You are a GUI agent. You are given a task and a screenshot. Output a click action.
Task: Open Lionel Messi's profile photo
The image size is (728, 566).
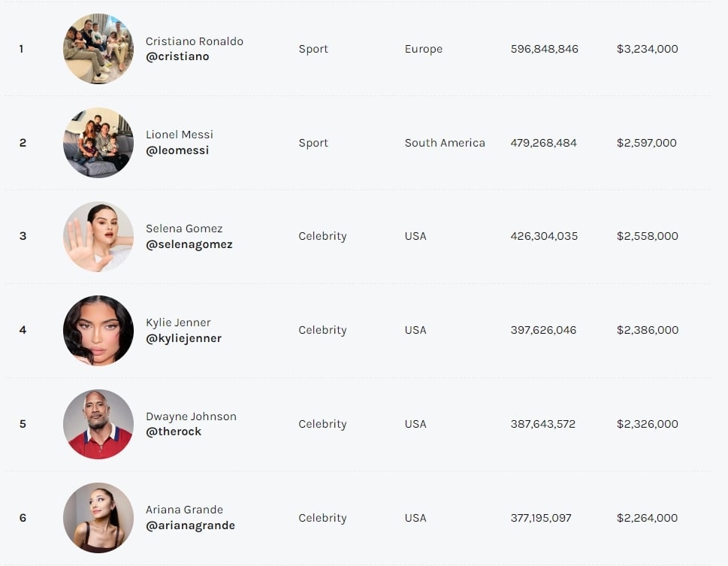[98, 143]
